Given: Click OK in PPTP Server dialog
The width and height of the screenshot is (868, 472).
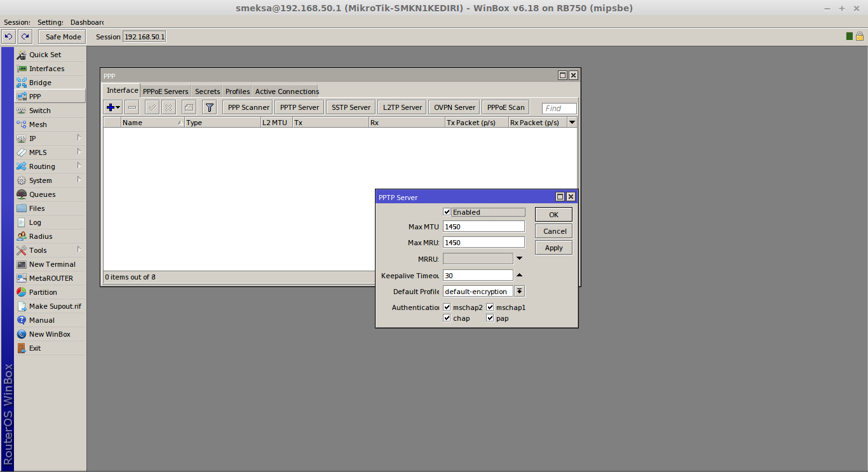Looking at the screenshot, I should 553,215.
